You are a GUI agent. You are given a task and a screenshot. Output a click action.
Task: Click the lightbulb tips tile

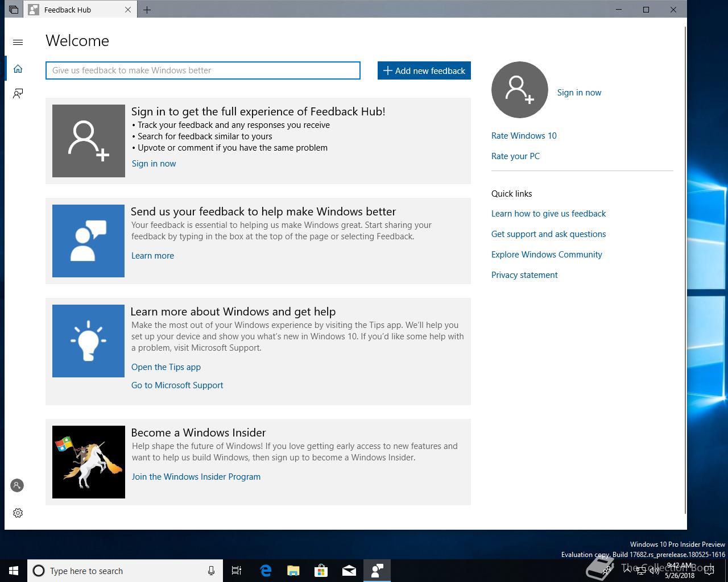point(88,341)
